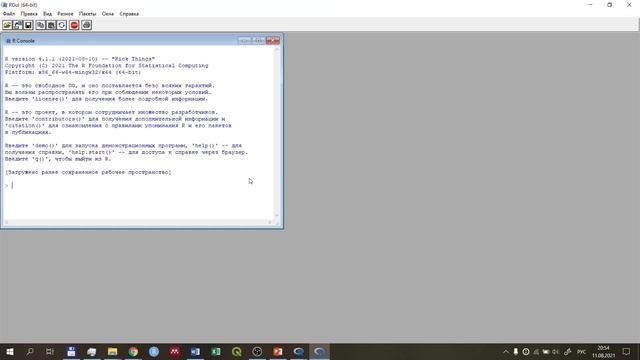
Task: Click the R Console vertical scrollbar
Action: coord(277,132)
